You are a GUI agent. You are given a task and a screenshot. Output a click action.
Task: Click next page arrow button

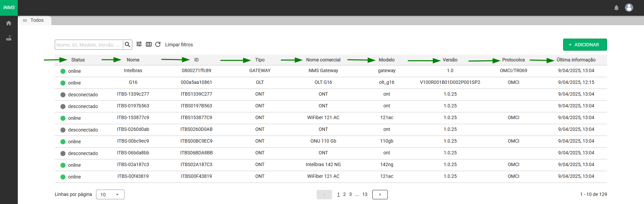pos(380,195)
